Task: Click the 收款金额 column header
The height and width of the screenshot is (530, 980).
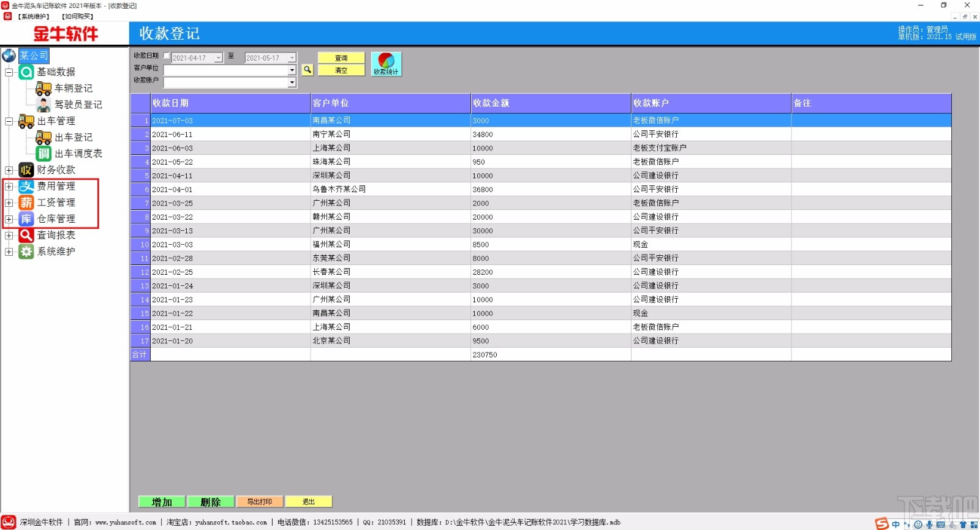Action: point(551,103)
